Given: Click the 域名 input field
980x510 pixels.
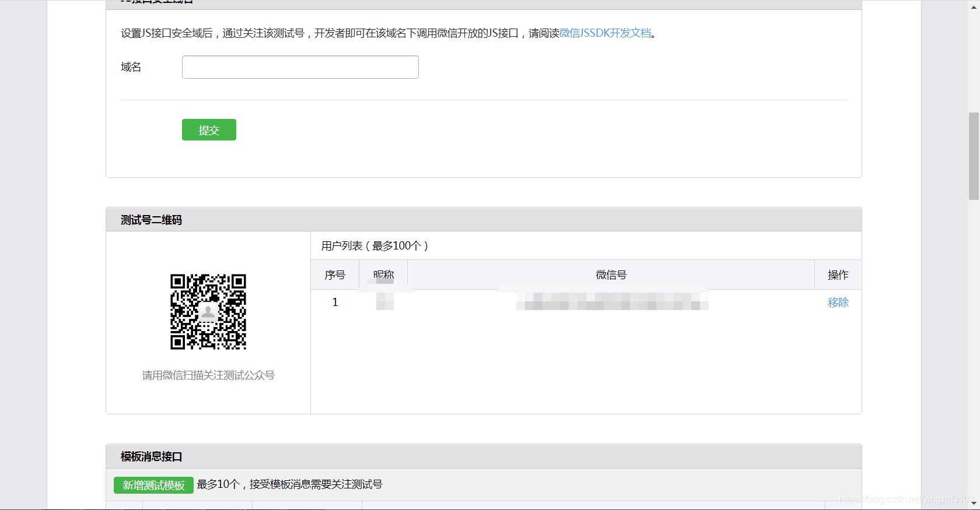Looking at the screenshot, I should (300, 67).
